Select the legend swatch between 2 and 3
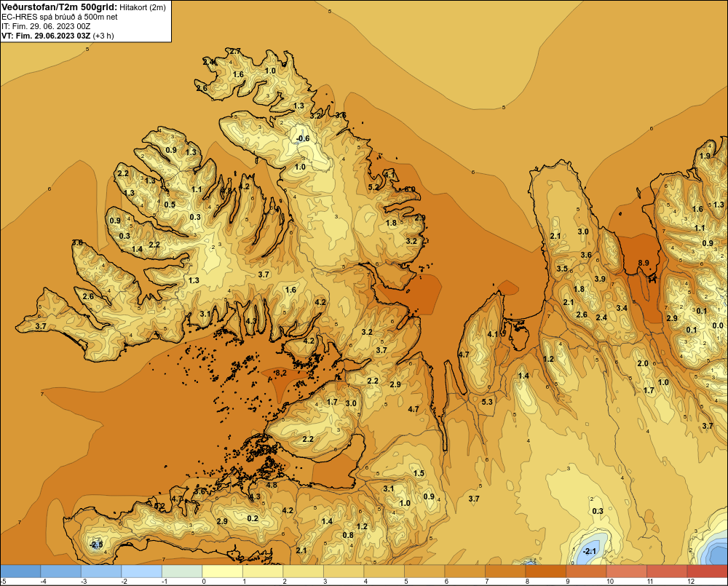Image resolution: width=728 pixels, height=586 pixels. [x=303, y=571]
